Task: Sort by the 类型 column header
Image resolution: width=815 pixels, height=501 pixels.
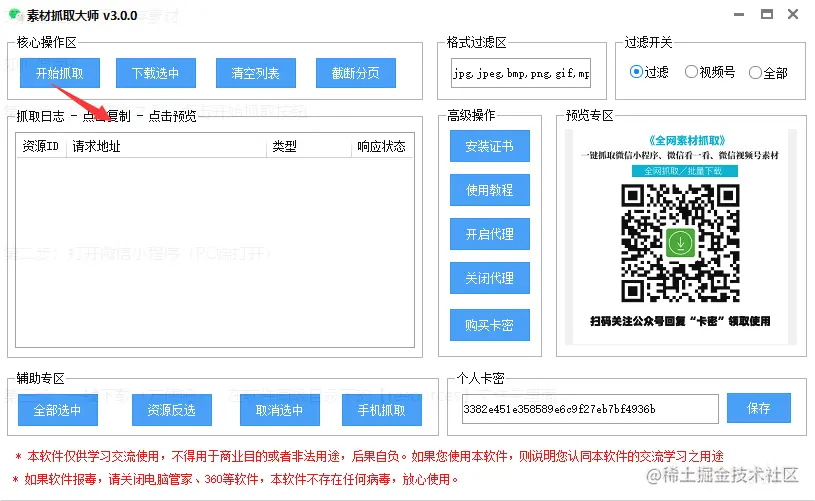Action: pyautogui.click(x=309, y=147)
